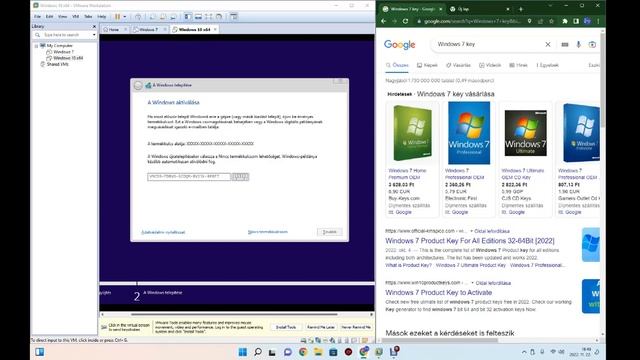Open the VM menu in VMware
The width and height of the screenshot is (640, 360).
tap(76, 17)
